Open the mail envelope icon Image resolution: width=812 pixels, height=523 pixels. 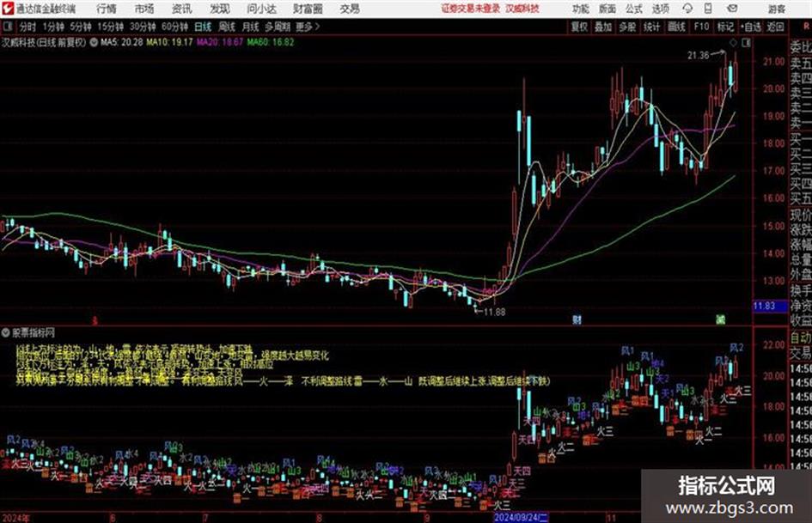click(732, 9)
